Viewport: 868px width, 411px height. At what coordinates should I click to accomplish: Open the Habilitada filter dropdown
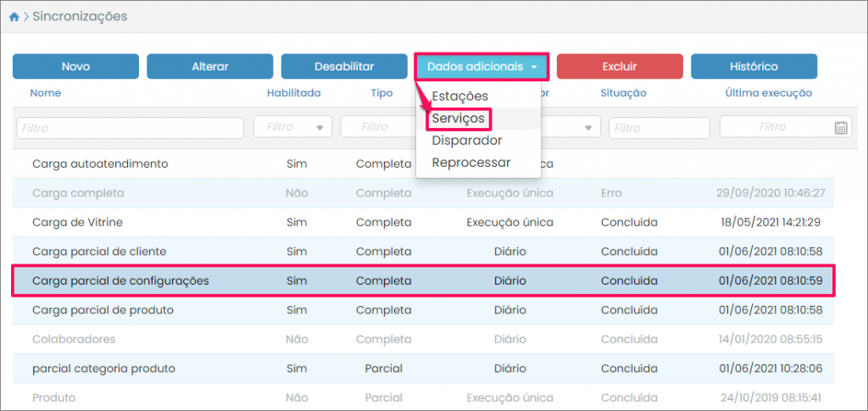click(293, 127)
